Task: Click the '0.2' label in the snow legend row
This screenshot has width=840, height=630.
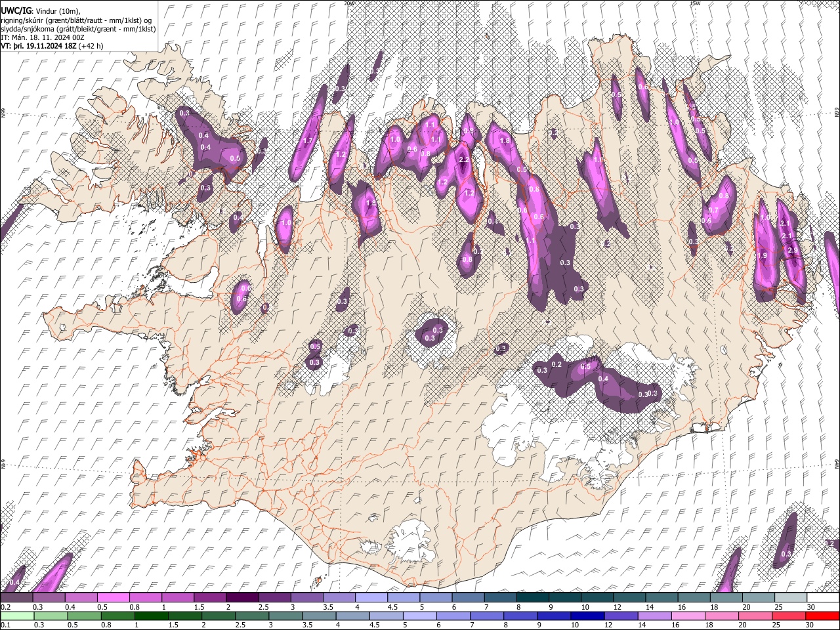Action: pos(5,607)
